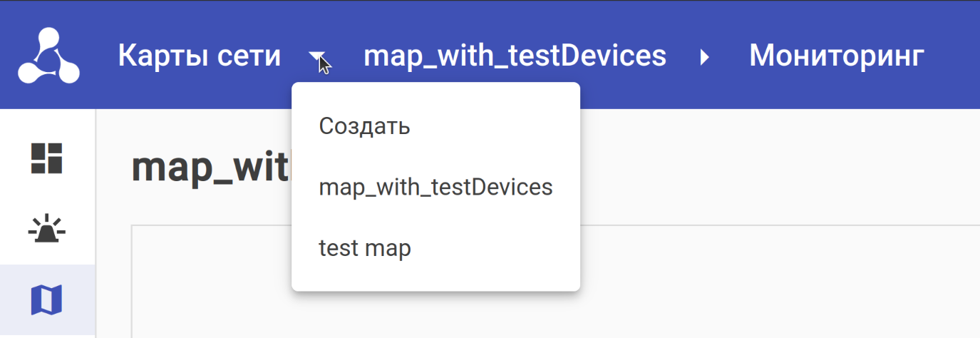Screen dimensions: 980x338
Task: Click blank space right of Создать in popup
Action: tap(499, 126)
